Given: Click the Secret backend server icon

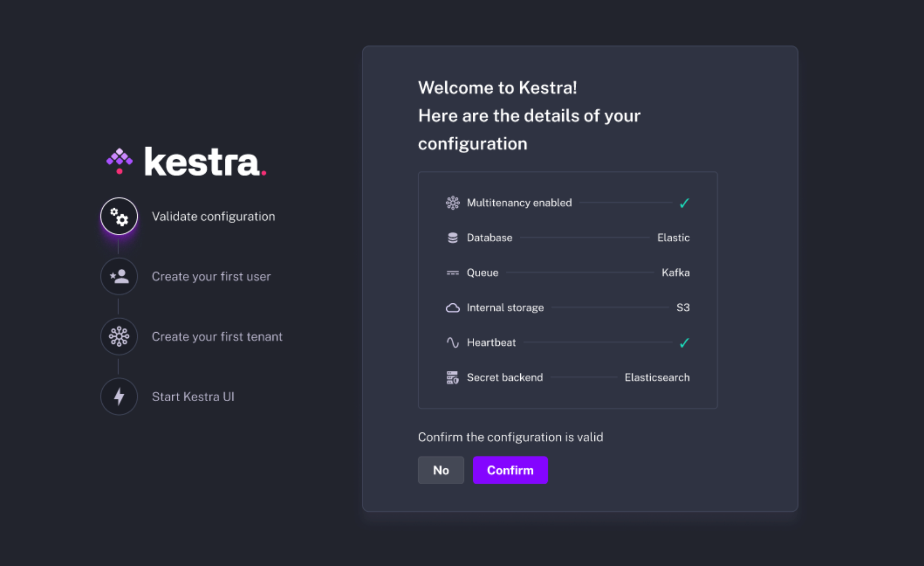Looking at the screenshot, I should click(452, 377).
